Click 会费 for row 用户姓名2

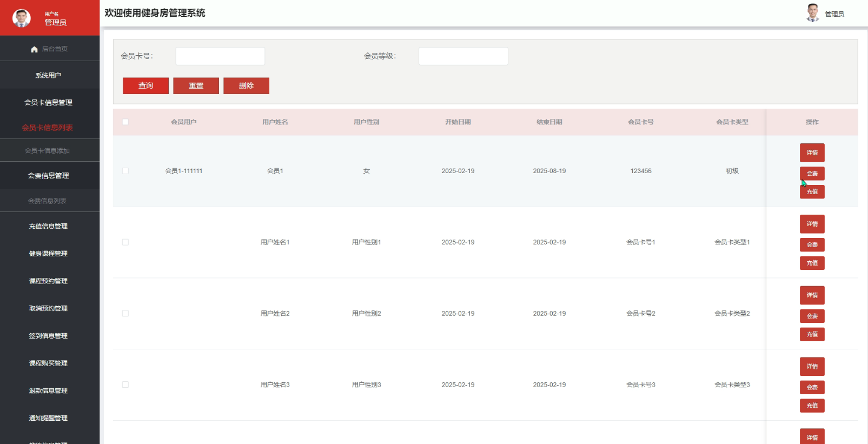pyautogui.click(x=812, y=316)
